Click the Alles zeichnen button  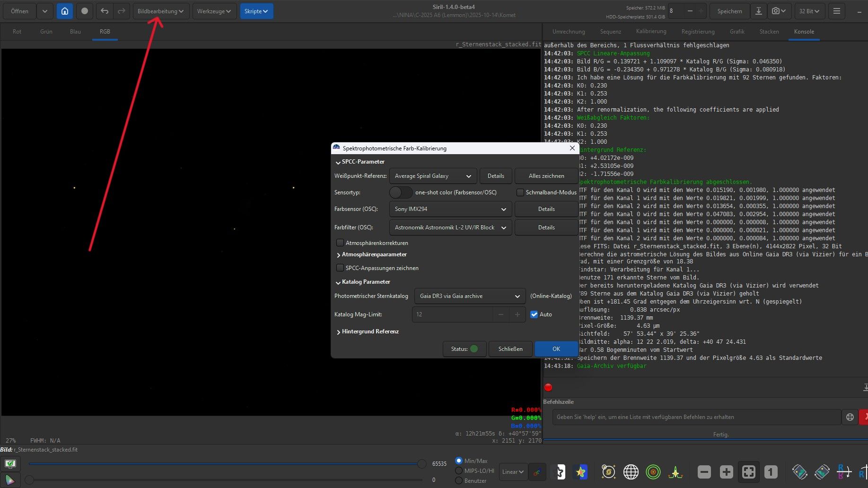(x=546, y=176)
